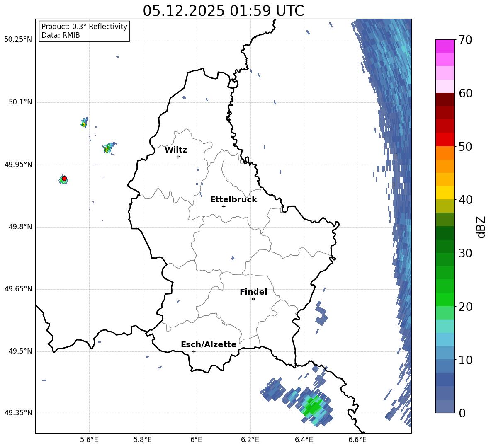The height and width of the screenshot is (448, 491).
Task: Click the colorbar value 10
Action: pos(465,360)
